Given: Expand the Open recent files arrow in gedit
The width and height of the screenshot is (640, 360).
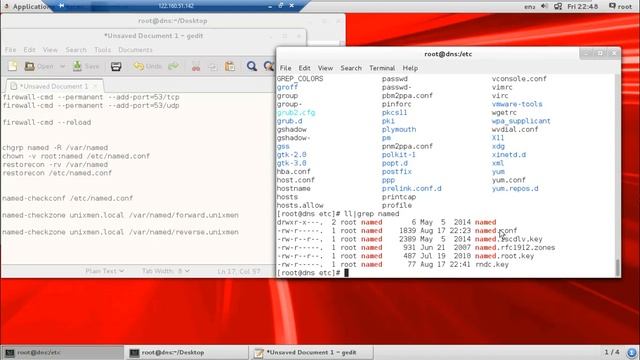Looking at the screenshot, I should coord(62,66).
